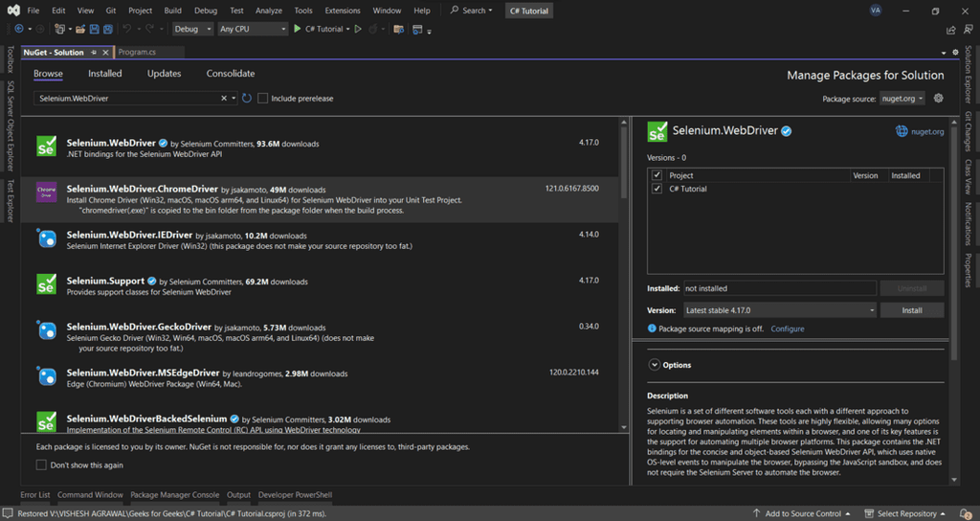Click the VA account avatar
Viewport: 980px width, 521px height.
876,10
